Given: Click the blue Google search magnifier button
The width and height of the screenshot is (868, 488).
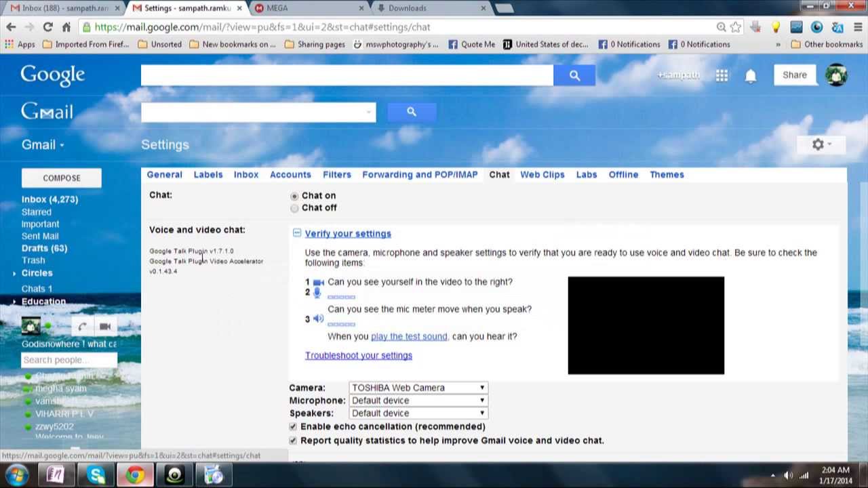Looking at the screenshot, I should tap(574, 75).
